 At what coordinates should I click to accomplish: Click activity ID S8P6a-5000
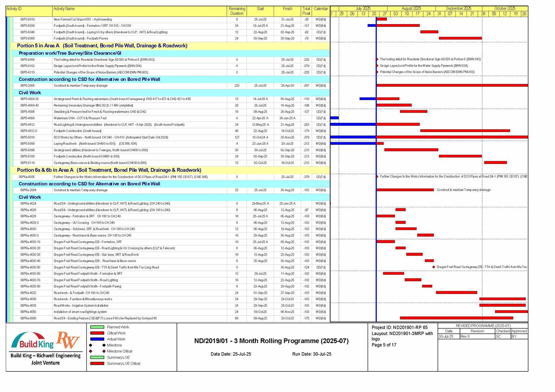tap(28, 318)
